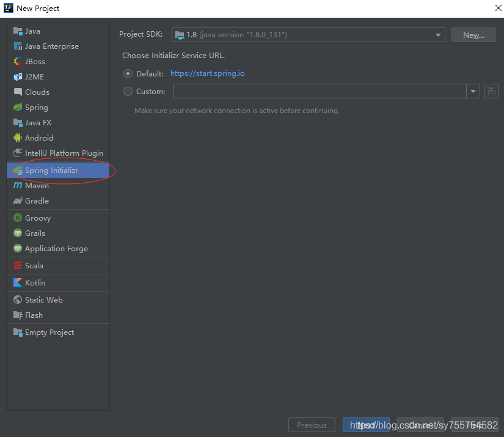This screenshot has height=437, width=504.
Task: Select the Static Web entry text
Action: click(44, 299)
